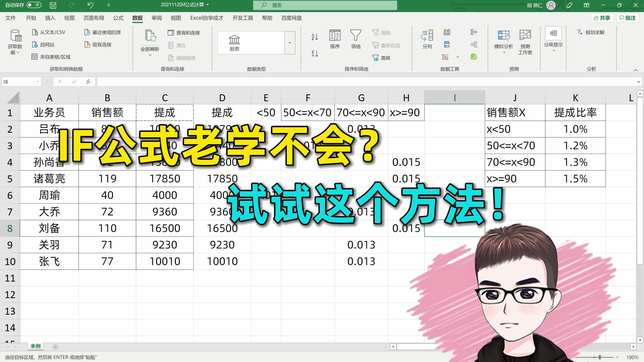
Task: Collapse the ribbon with the chevron
Action: coord(635,70)
